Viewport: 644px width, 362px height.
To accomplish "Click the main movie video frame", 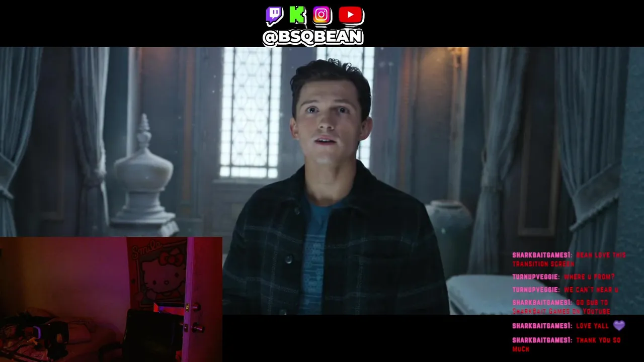I will [x=322, y=181].
